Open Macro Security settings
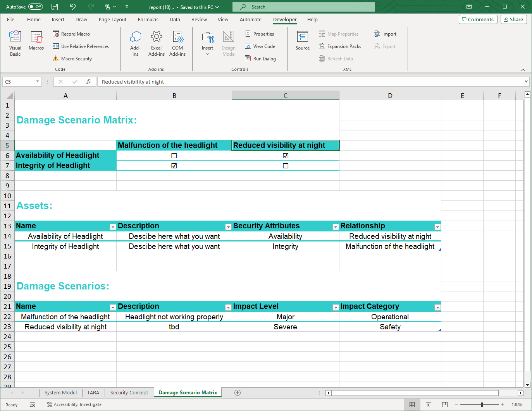This screenshot has height=411, width=532. point(72,59)
